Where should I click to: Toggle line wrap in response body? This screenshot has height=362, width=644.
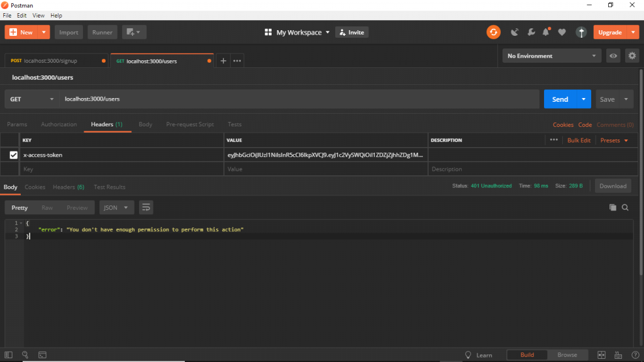[x=146, y=207]
